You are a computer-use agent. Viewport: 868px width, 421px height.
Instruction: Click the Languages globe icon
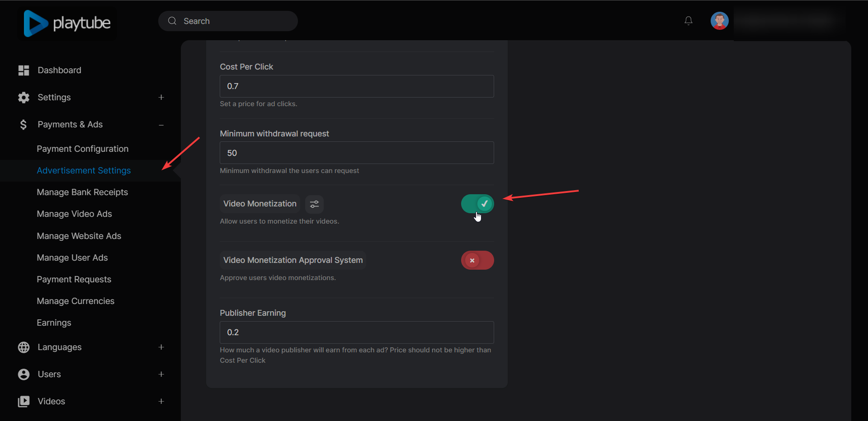click(24, 347)
